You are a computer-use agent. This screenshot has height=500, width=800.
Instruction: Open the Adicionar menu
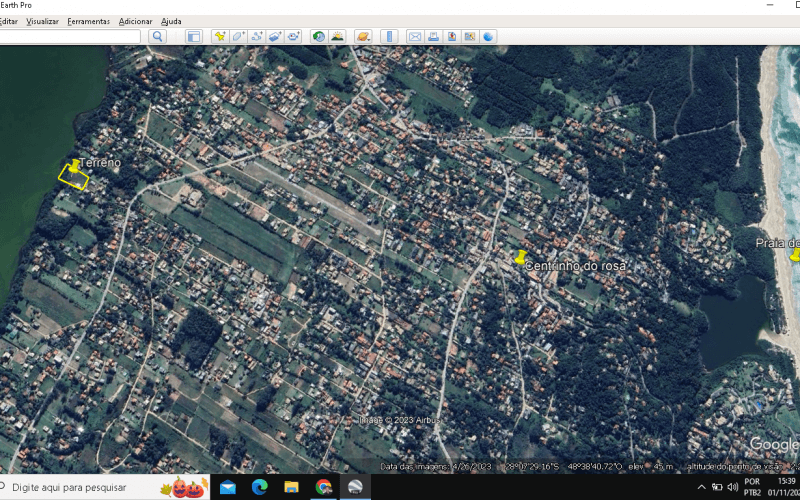pyautogui.click(x=136, y=21)
